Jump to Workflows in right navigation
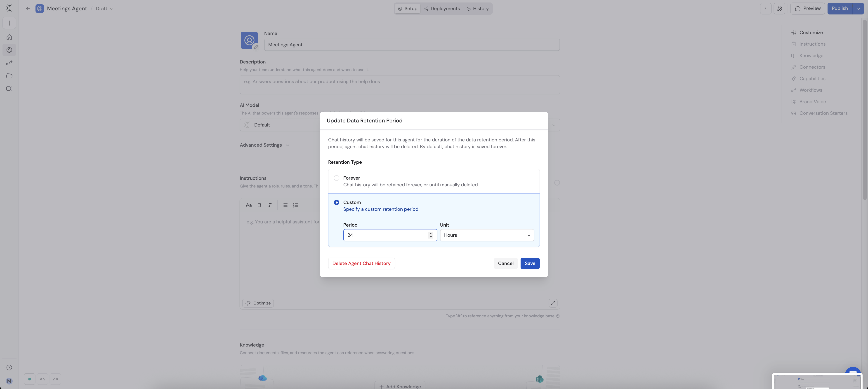The image size is (868, 389). click(x=806, y=90)
